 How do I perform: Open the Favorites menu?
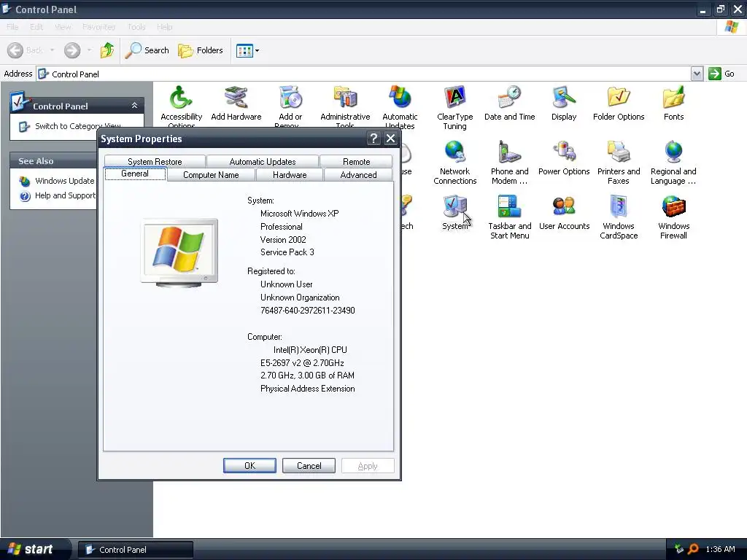(98, 27)
